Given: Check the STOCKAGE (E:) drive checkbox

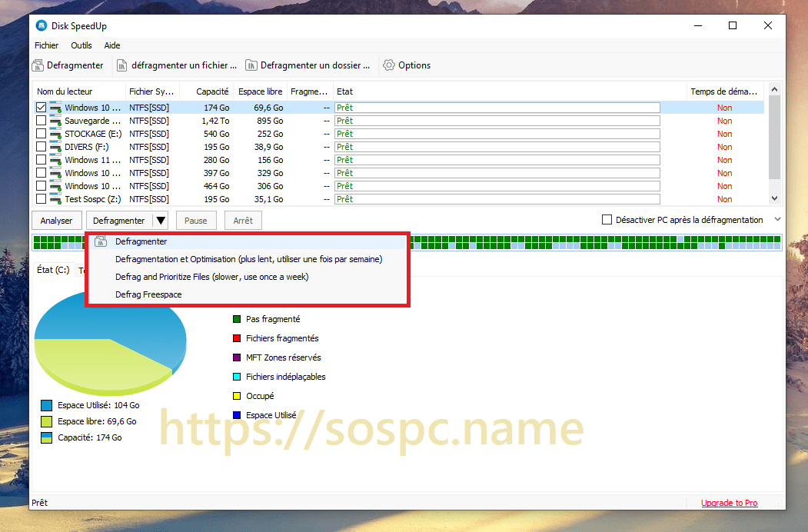Looking at the screenshot, I should pos(42,133).
